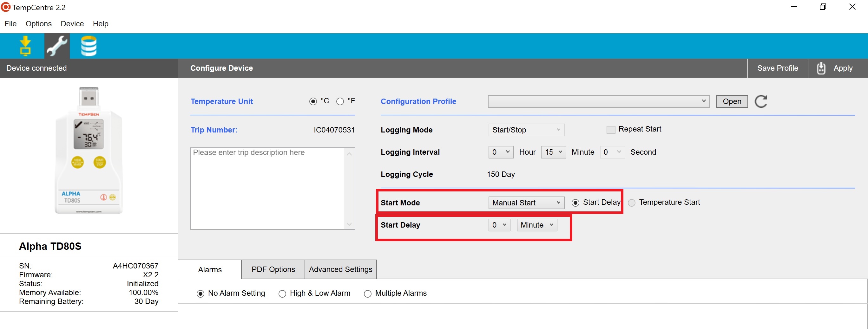Select the wrench configure device icon

pos(57,46)
